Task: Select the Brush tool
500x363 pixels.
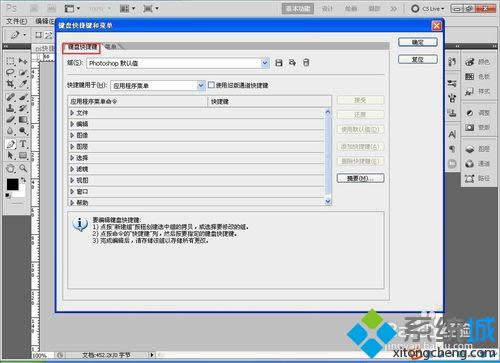Action: pyautogui.click(x=23, y=97)
